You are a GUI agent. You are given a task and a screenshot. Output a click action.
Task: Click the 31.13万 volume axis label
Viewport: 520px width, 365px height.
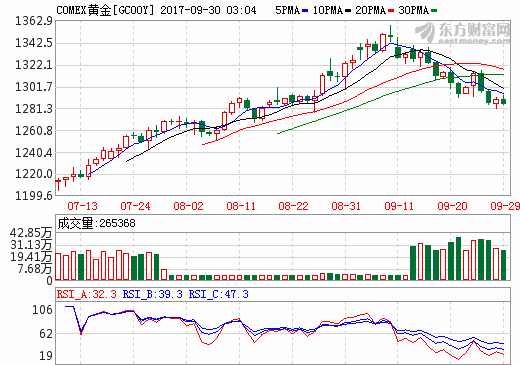point(31,245)
